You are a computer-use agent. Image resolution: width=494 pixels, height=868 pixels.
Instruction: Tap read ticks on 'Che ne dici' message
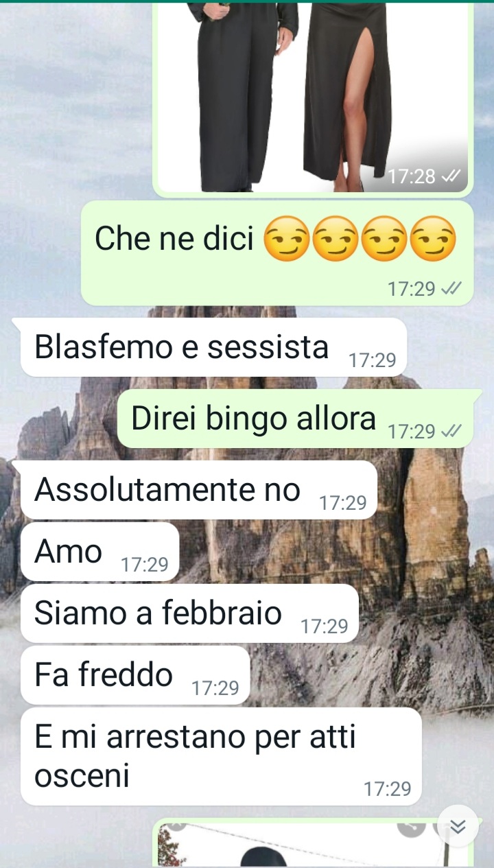point(450,289)
